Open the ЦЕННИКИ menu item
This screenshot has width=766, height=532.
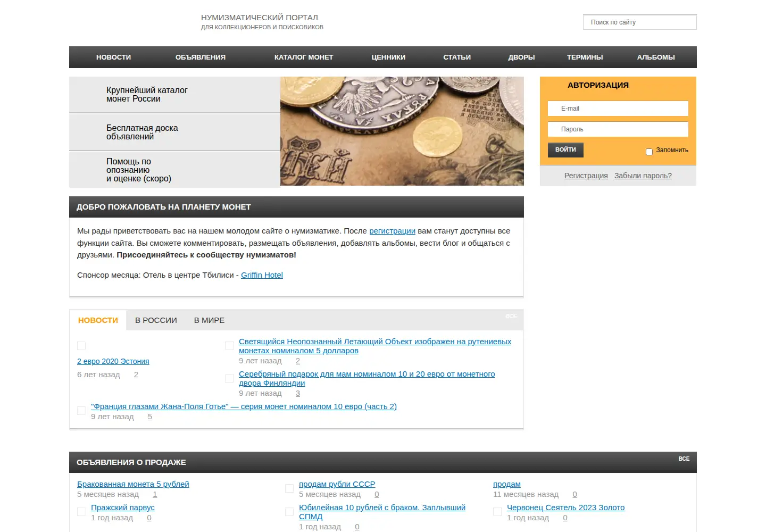click(388, 57)
